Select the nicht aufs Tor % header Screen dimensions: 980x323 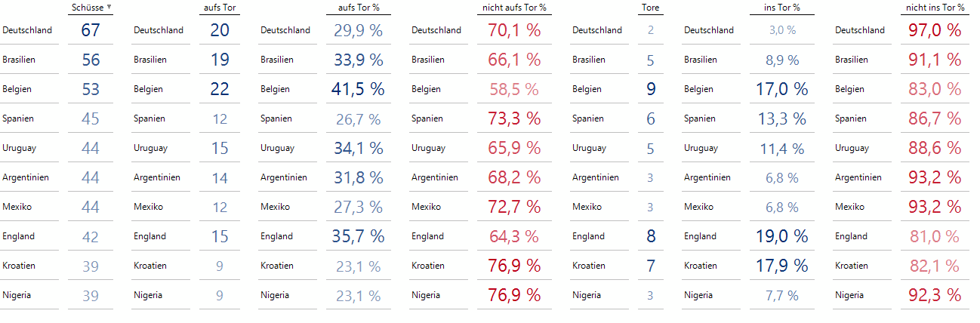point(514,8)
